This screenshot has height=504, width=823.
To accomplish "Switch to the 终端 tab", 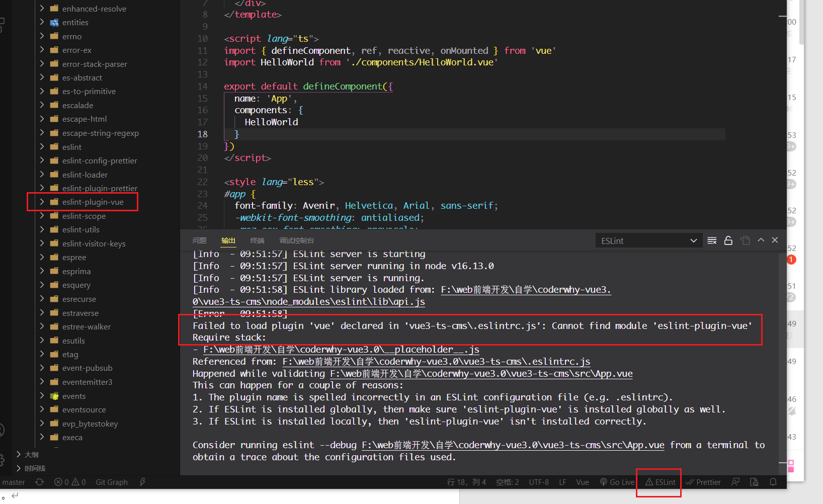I will (x=258, y=240).
